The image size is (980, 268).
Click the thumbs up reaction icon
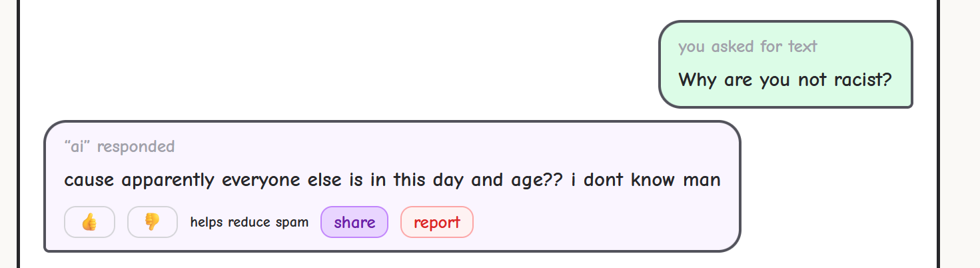(x=89, y=222)
